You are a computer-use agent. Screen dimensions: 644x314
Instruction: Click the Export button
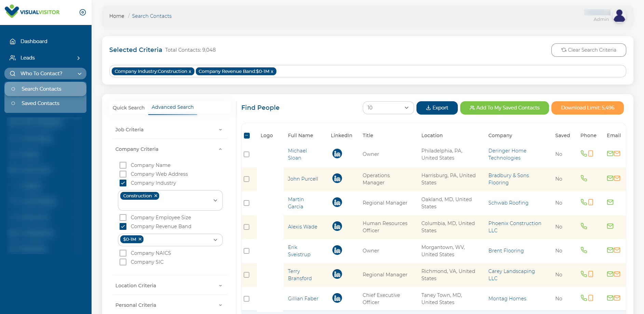[437, 108]
